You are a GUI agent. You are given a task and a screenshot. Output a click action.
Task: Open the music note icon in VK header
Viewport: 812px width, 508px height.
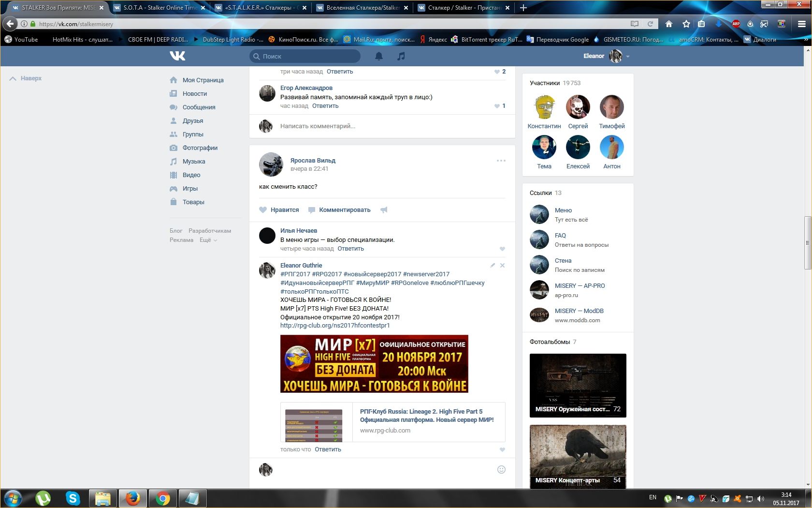coord(401,56)
